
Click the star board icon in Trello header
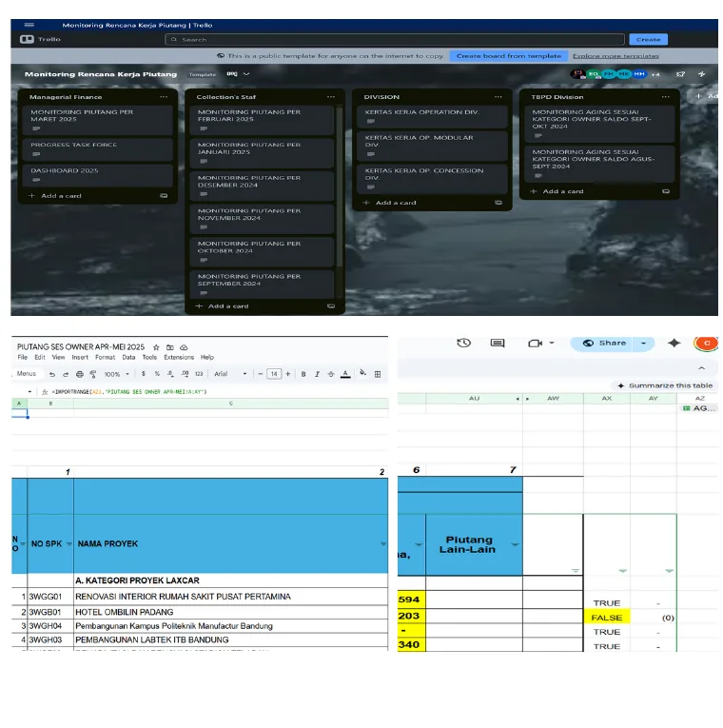coord(680,74)
